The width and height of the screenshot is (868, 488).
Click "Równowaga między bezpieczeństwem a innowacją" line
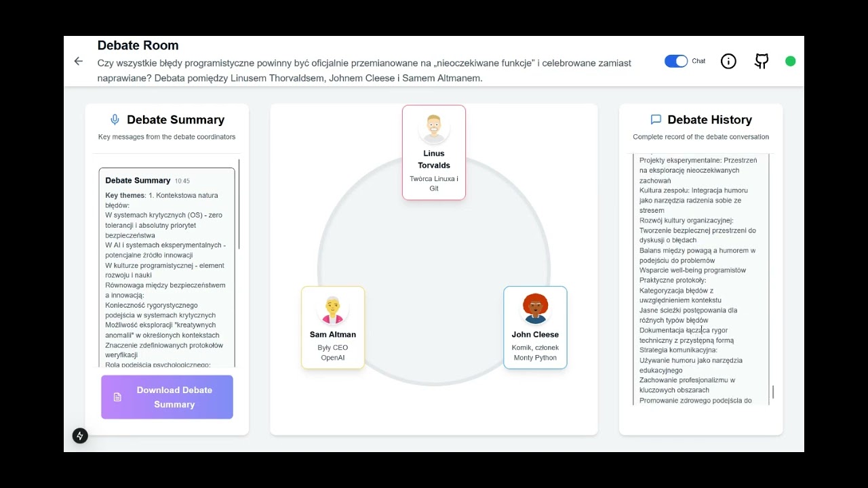tap(165, 290)
